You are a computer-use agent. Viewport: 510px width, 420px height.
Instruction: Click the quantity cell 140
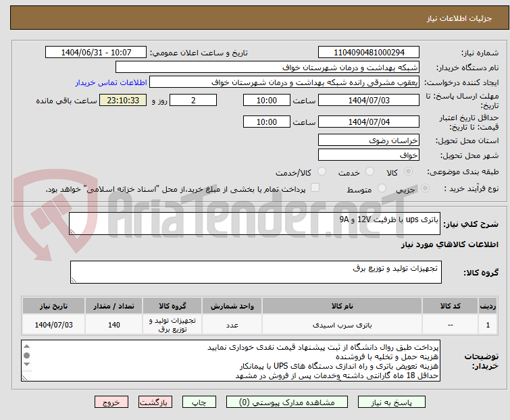[x=114, y=324]
